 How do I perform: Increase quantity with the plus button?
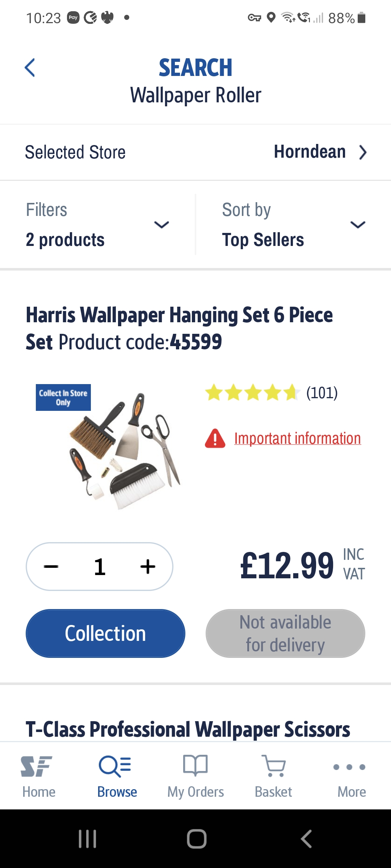point(148,566)
